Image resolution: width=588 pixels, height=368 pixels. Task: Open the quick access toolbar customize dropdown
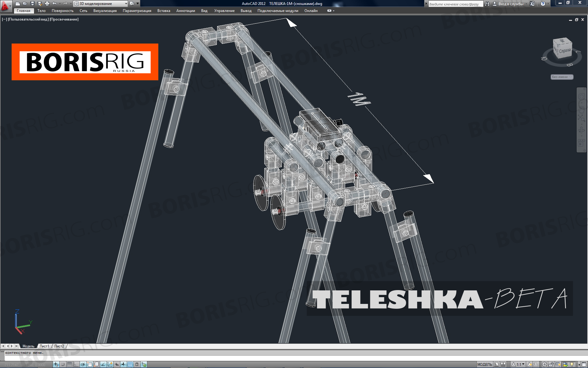(x=138, y=4)
